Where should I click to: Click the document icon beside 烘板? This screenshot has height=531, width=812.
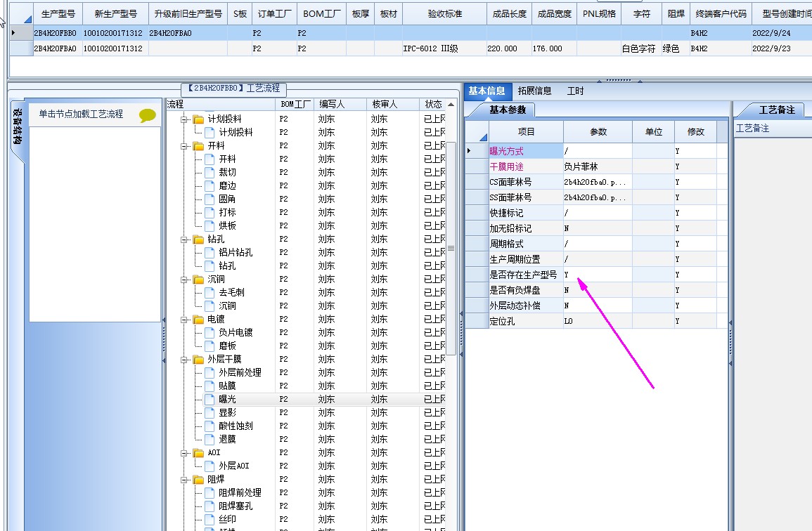[210, 225]
